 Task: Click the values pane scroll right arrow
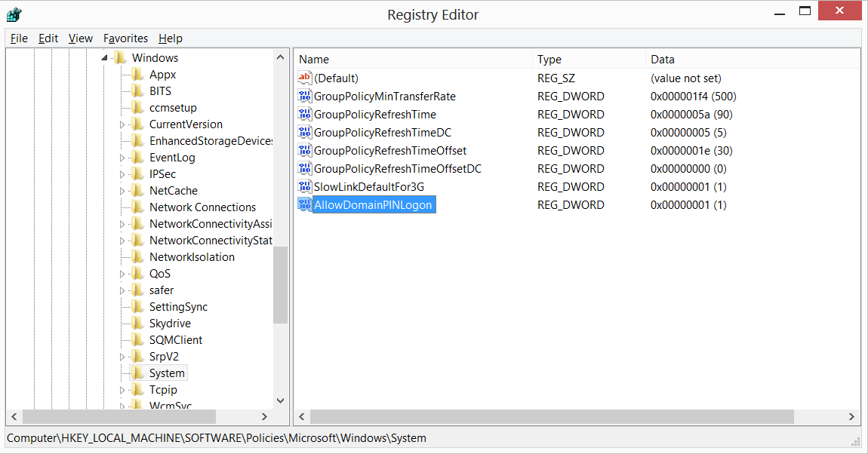[x=851, y=416]
